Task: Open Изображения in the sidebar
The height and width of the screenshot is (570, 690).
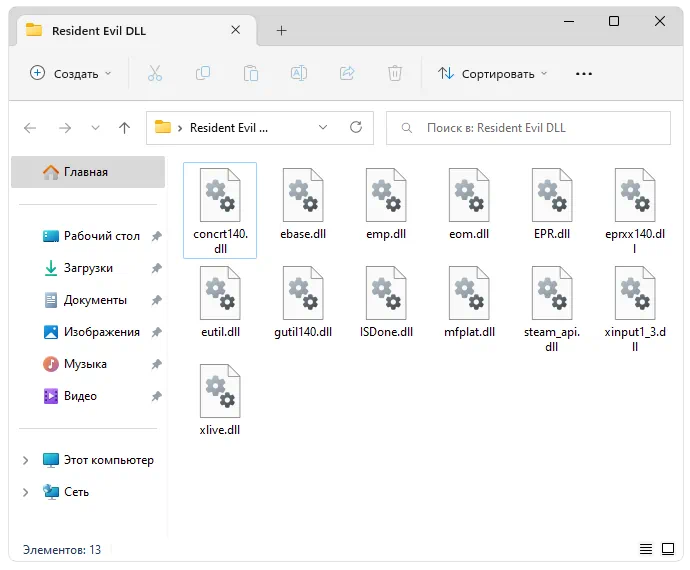Action: tap(92, 332)
